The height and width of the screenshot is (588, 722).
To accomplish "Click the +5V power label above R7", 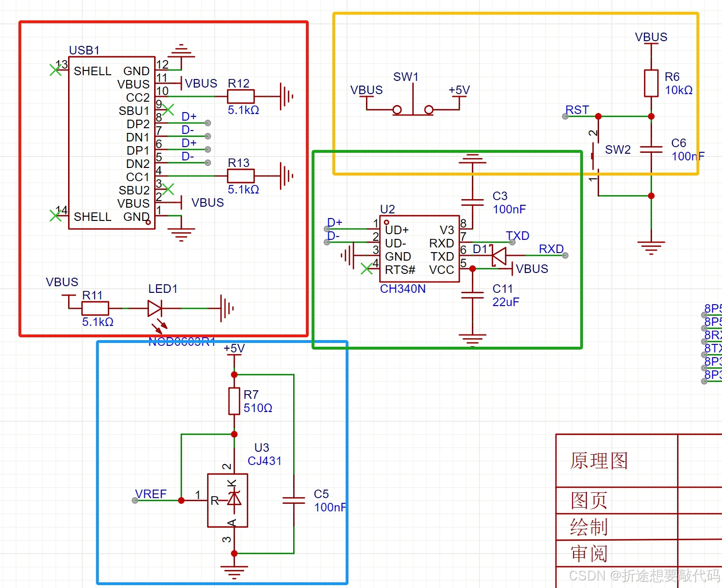I will point(234,348).
